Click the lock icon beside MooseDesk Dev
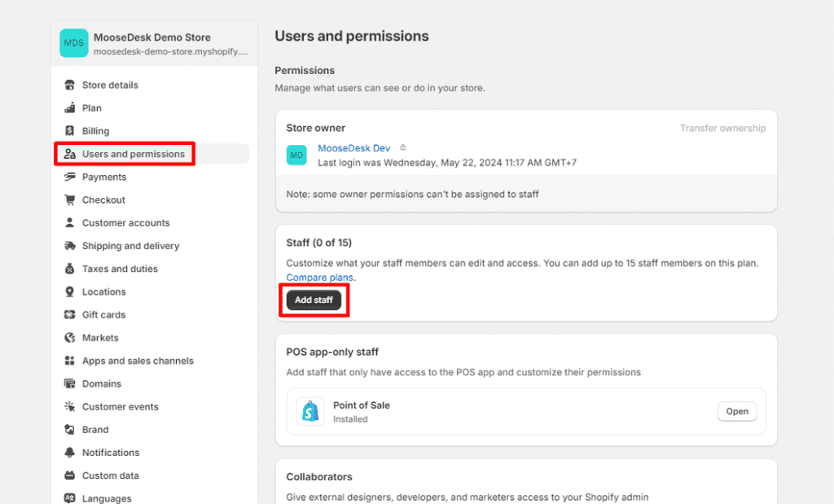The width and height of the screenshot is (834, 504). pos(402,148)
